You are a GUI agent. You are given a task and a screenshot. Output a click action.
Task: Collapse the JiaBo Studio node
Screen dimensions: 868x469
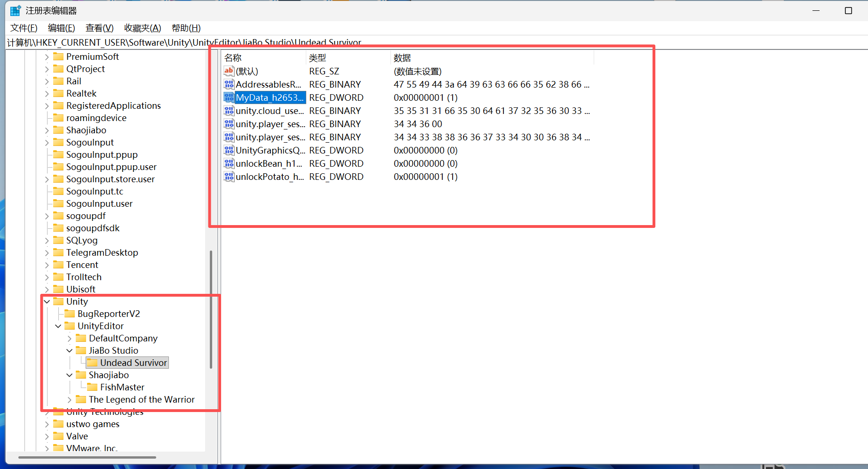tap(70, 350)
